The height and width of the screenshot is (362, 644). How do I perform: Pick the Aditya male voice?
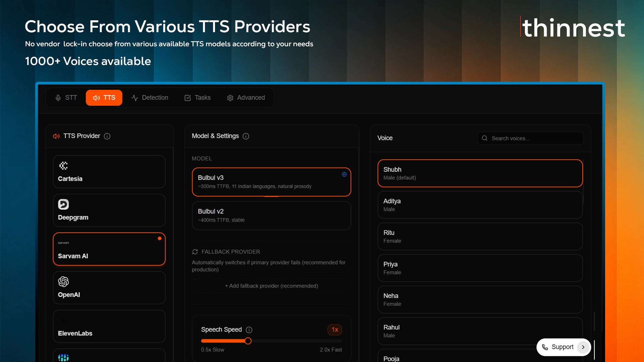[x=480, y=205]
